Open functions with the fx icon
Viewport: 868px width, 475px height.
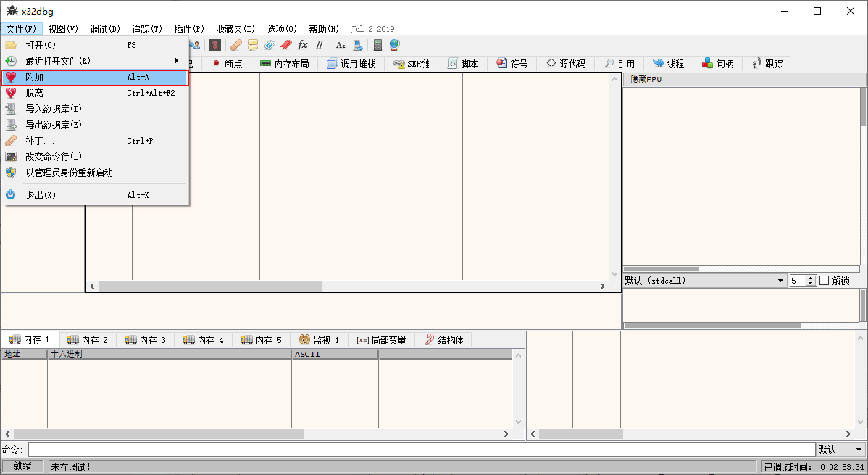[x=303, y=45]
